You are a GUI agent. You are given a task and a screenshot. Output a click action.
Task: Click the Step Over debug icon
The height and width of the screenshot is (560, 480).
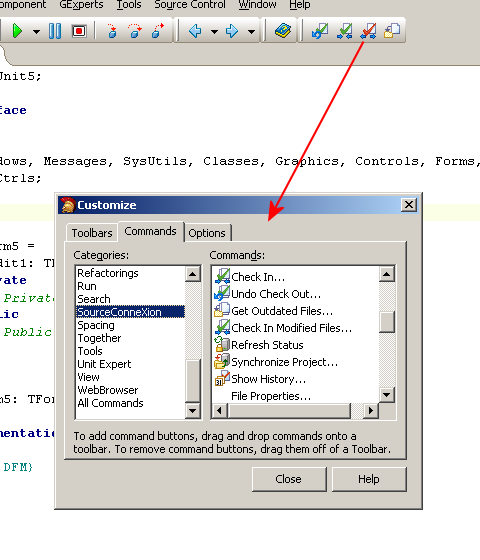click(x=135, y=31)
